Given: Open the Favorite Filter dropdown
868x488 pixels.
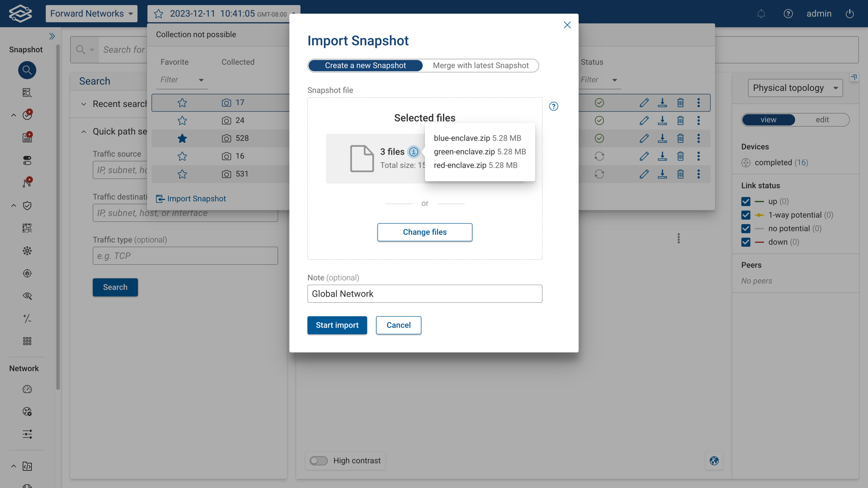Looking at the screenshot, I should pos(181,80).
